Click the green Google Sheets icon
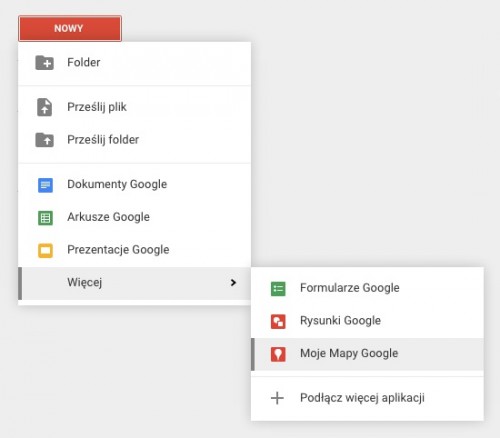 point(45,218)
